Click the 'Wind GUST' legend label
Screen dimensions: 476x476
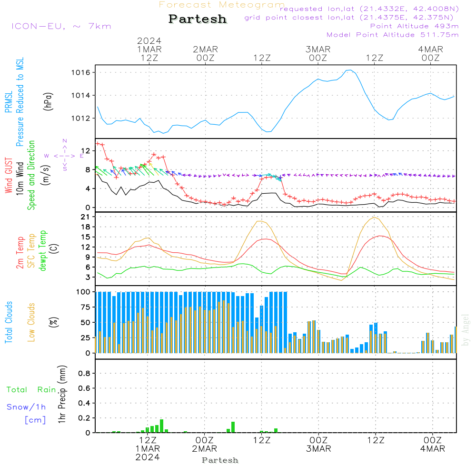[9, 175]
